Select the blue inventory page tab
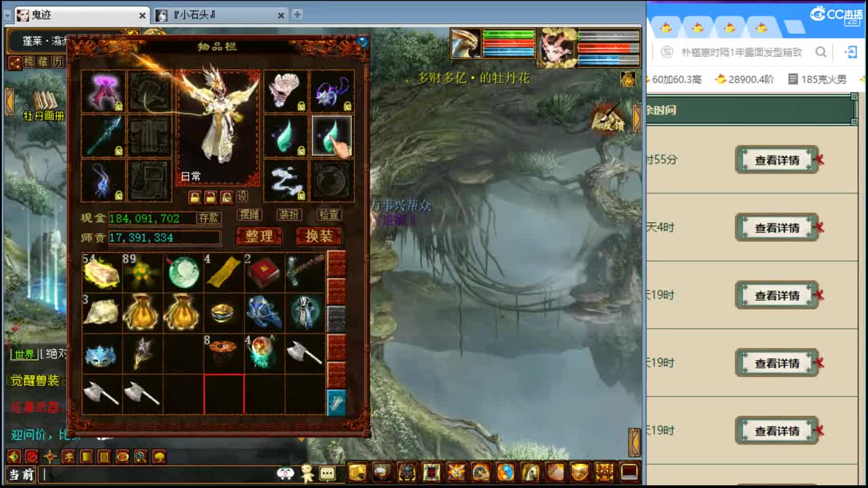The height and width of the screenshot is (488, 868). [336, 403]
